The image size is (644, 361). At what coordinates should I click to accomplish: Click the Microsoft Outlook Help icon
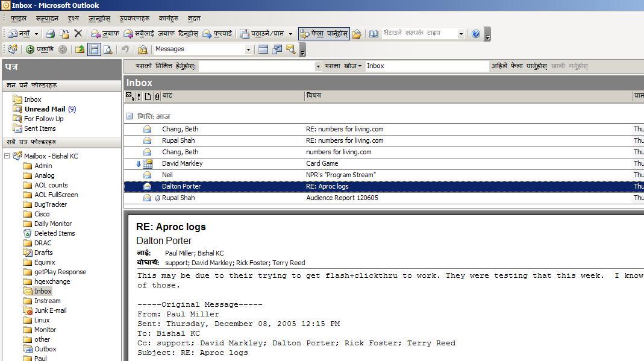point(476,34)
